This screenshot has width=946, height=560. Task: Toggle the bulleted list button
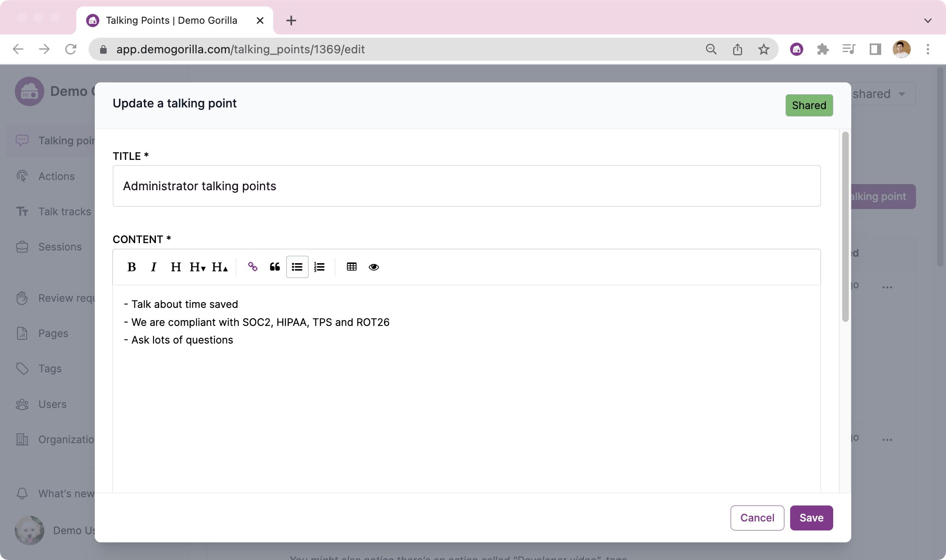pyautogui.click(x=297, y=267)
